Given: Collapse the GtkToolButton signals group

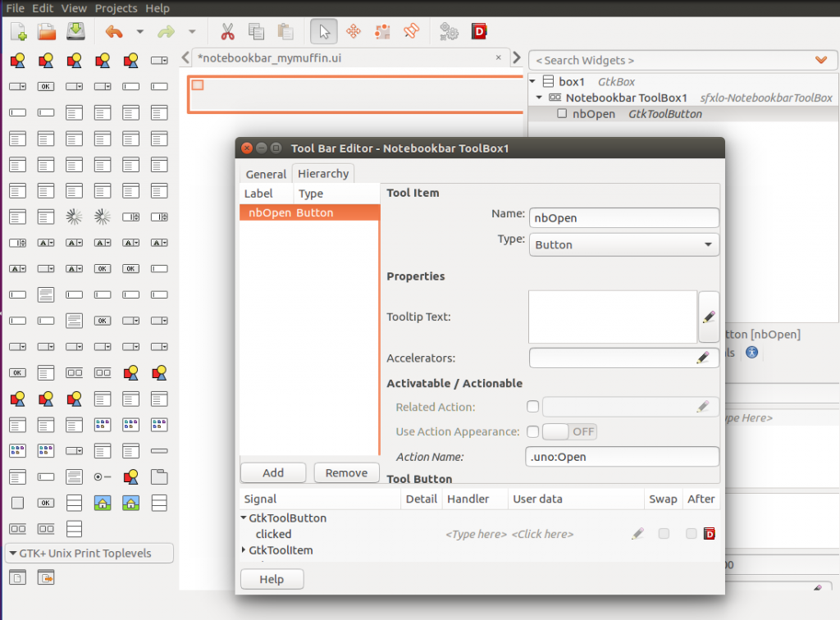Looking at the screenshot, I should point(243,517).
